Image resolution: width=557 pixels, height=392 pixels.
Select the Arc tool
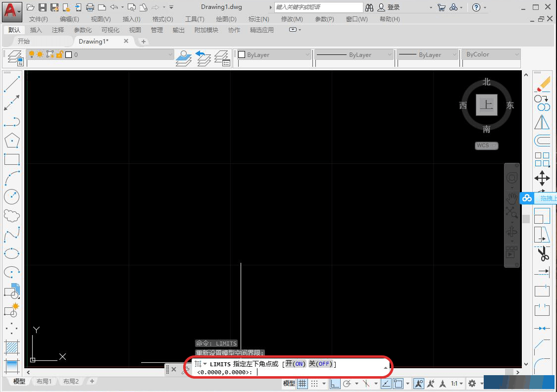pyautogui.click(x=12, y=178)
